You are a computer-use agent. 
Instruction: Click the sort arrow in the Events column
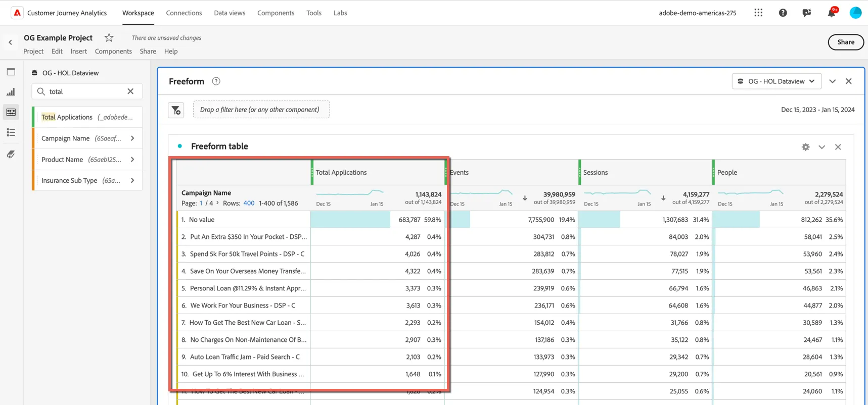point(525,198)
